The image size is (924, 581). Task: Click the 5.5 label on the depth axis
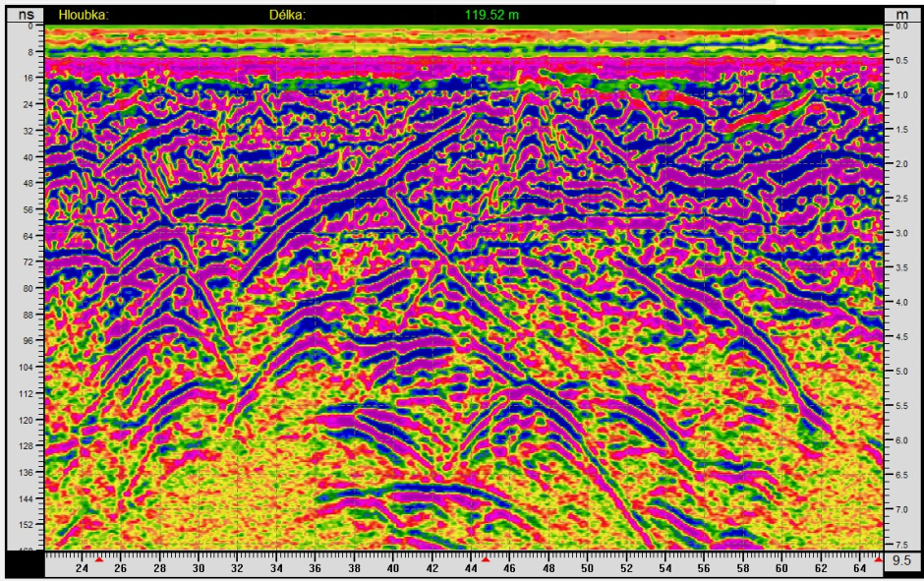click(901, 406)
